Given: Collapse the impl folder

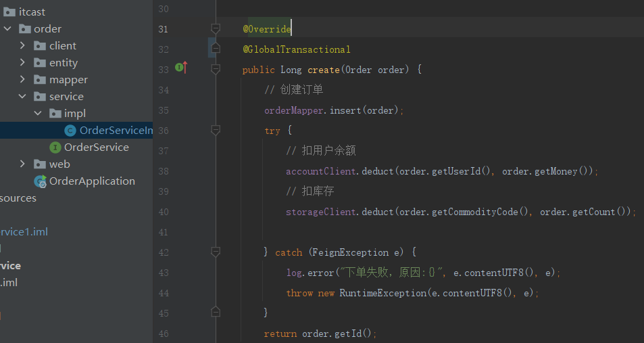Looking at the screenshot, I should coord(38,113).
